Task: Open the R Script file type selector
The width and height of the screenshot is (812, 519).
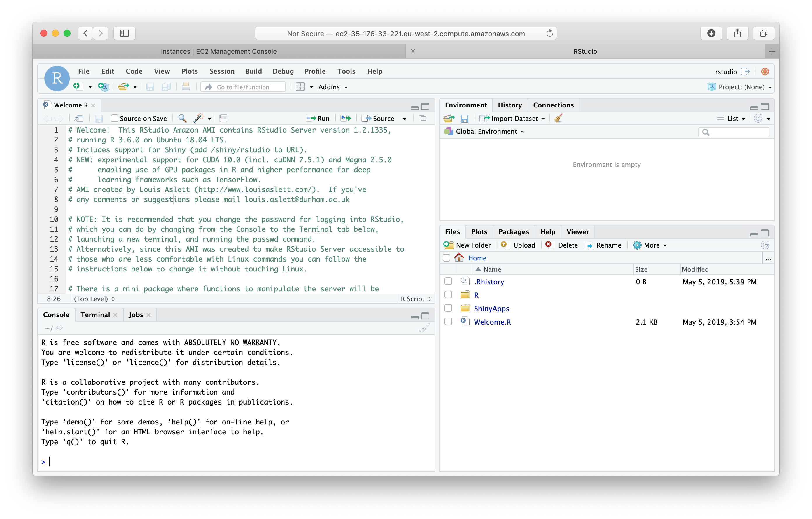Action: [416, 299]
